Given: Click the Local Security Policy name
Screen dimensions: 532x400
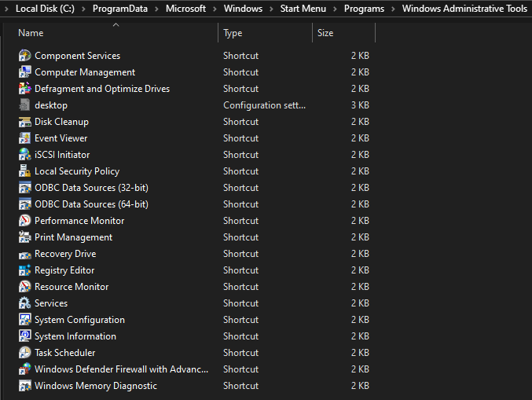Looking at the screenshot, I should point(77,171).
